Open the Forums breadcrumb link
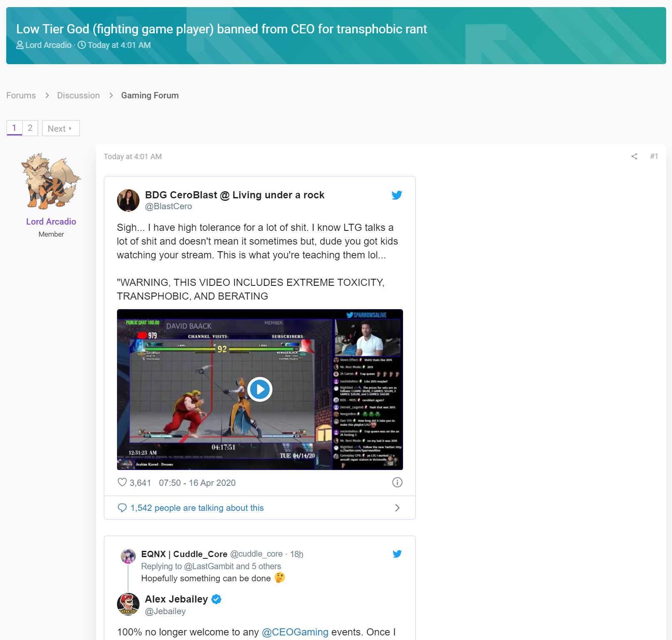 coord(21,95)
